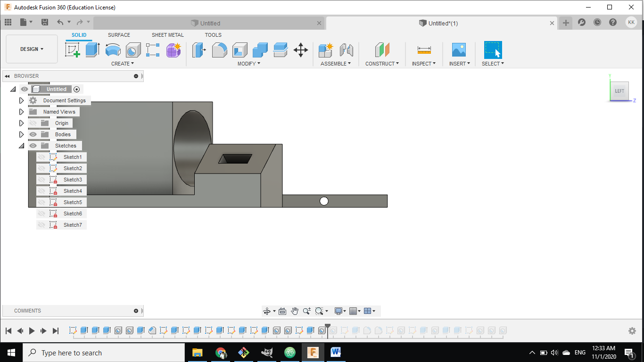Image resolution: width=644 pixels, height=362 pixels.
Task: Show Sketch1 using its eye icon
Action: click(x=41, y=157)
